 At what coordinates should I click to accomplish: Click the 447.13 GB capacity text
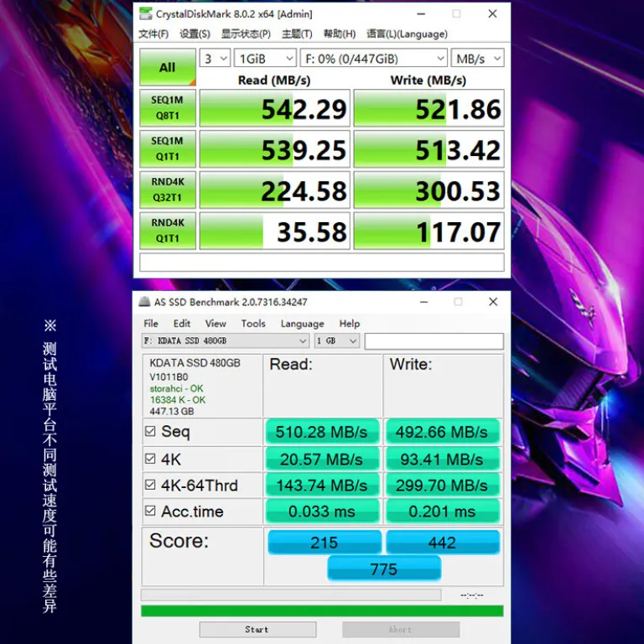click(172, 412)
